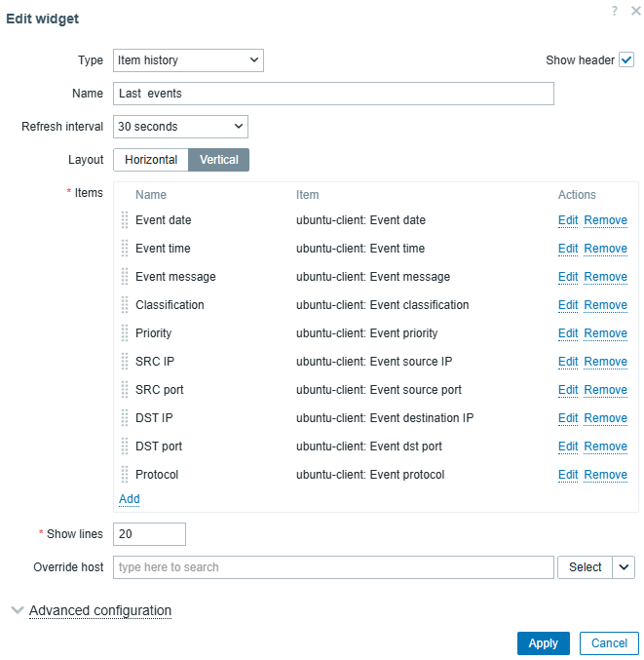Click the drag handle beside DST IP
644x660 pixels.
pos(125,418)
